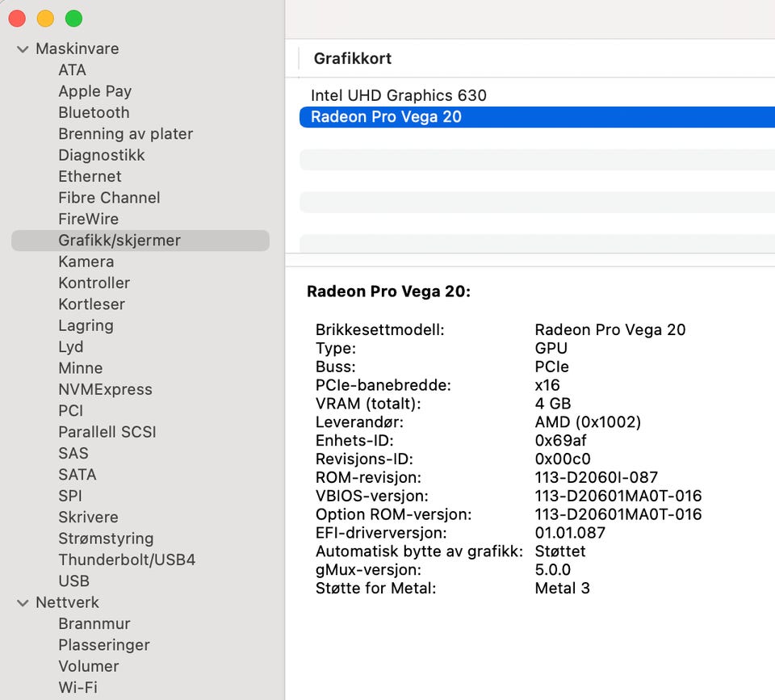Open Brannmur under Nettverk

(94, 624)
